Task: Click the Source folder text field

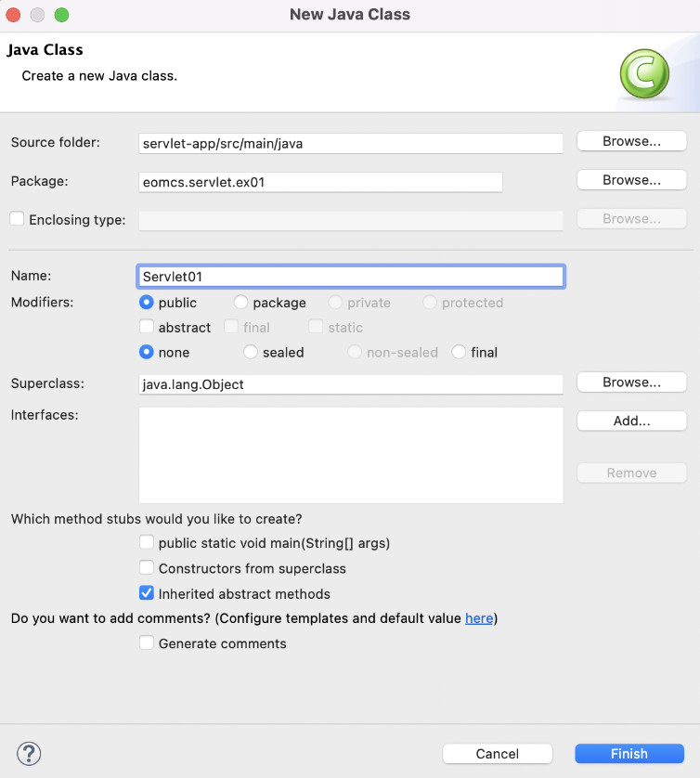Action: point(351,143)
